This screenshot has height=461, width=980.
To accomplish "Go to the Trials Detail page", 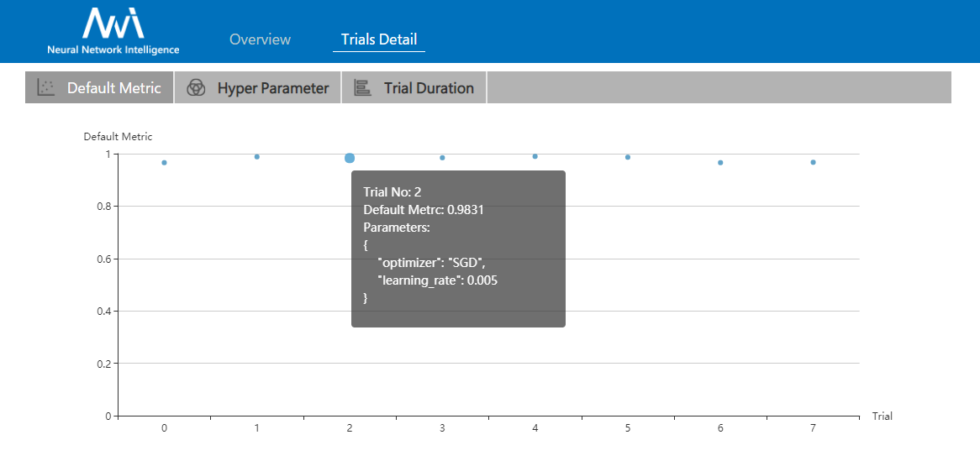I will pos(379,39).
